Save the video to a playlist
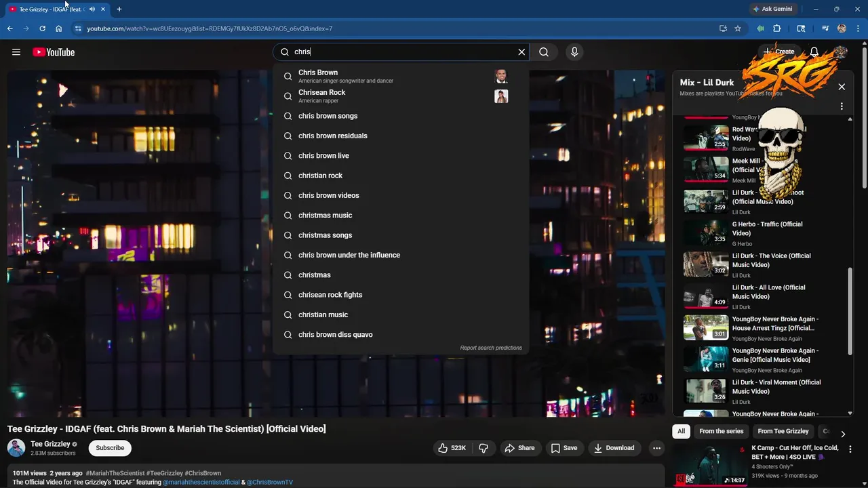This screenshot has height=488, width=868. pyautogui.click(x=564, y=448)
